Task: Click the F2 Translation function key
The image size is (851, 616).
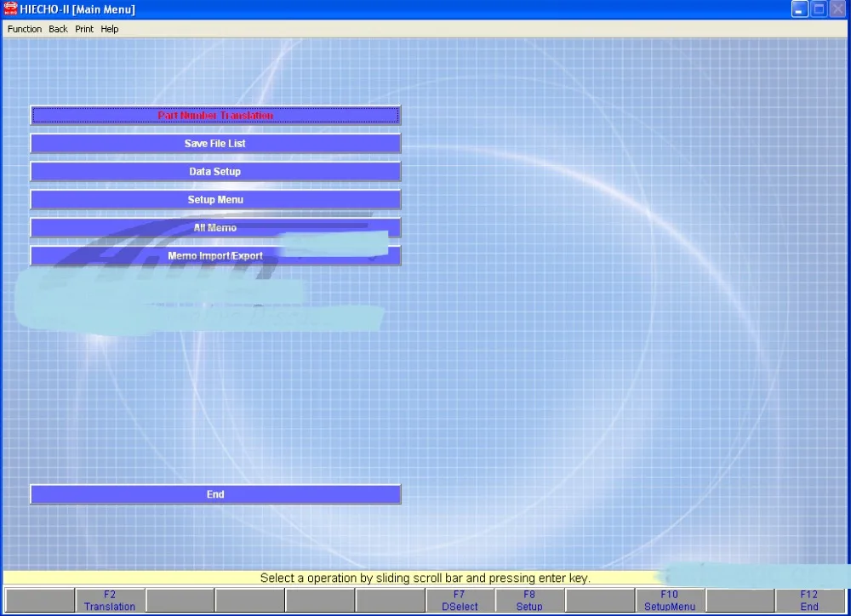Action: (x=110, y=601)
